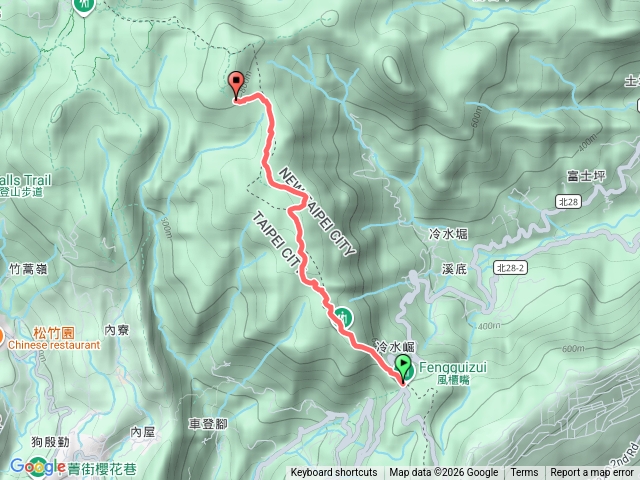The image size is (640, 480).
Task: Click the 北28-2 road shield
Action: (510, 268)
